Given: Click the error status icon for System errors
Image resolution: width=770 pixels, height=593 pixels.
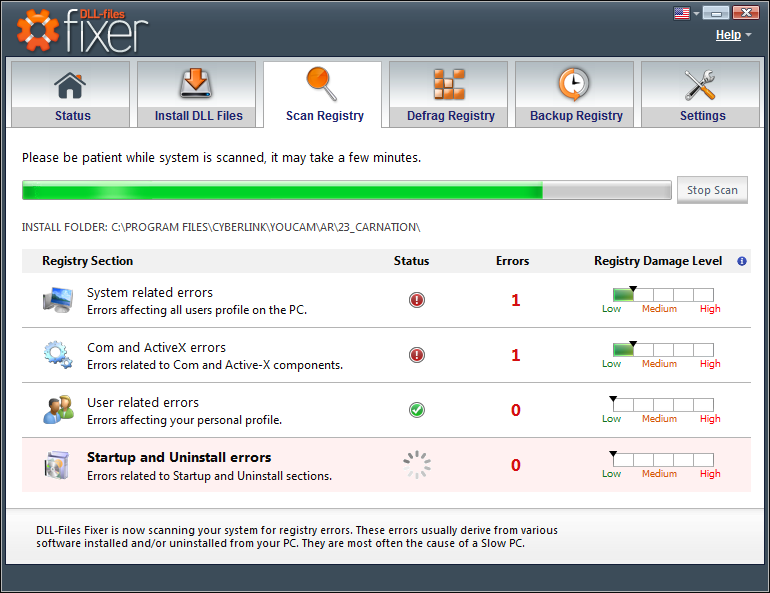Looking at the screenshot, I should [417, 300].
